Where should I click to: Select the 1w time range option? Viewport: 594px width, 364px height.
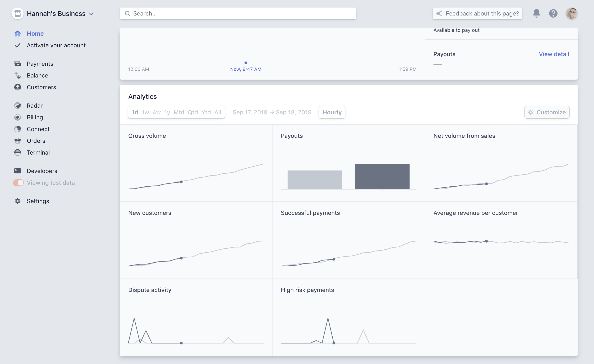[x=145, y=112]
